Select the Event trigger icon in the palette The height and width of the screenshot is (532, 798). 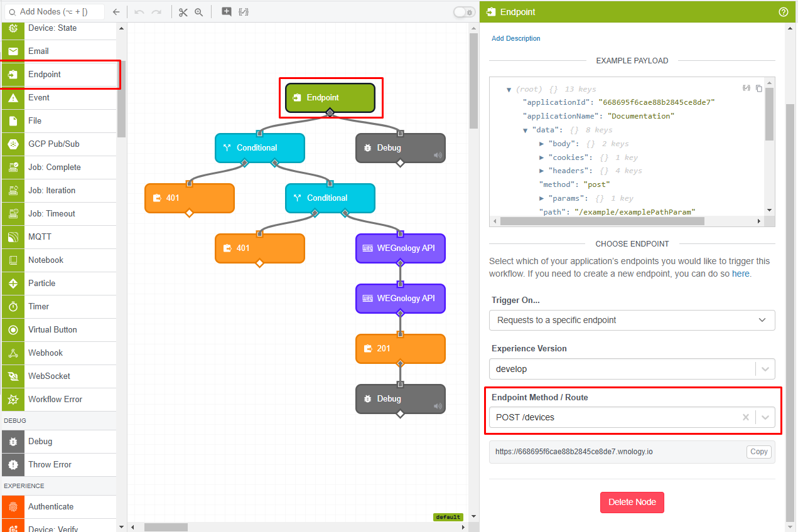pos(13,97)
